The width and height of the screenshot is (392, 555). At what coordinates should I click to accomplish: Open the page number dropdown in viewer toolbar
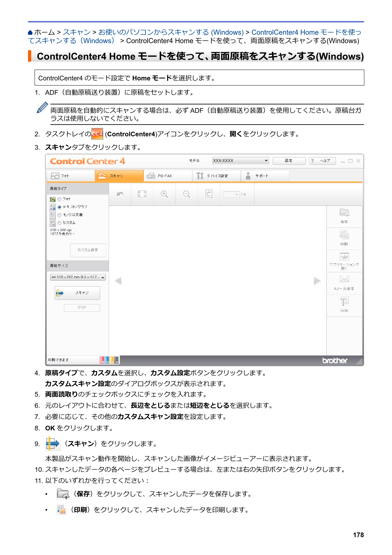coord(231,194)
